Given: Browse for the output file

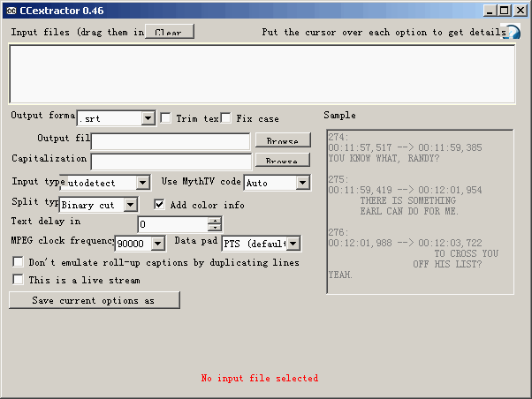Looking at the screenshot, I should (283, 140).
